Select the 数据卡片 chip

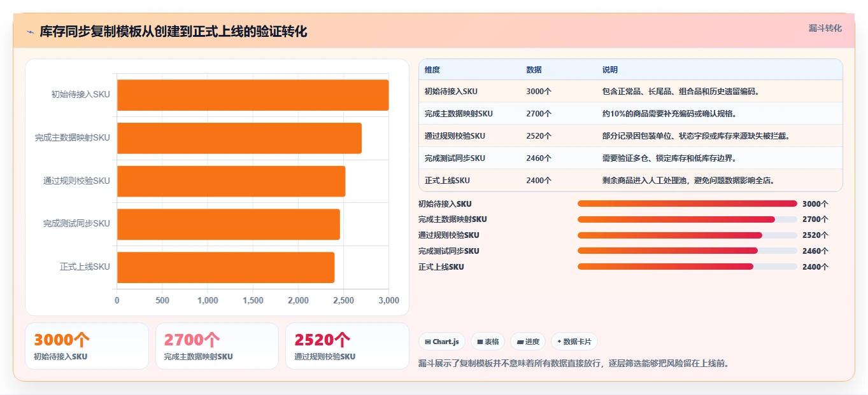574,342
